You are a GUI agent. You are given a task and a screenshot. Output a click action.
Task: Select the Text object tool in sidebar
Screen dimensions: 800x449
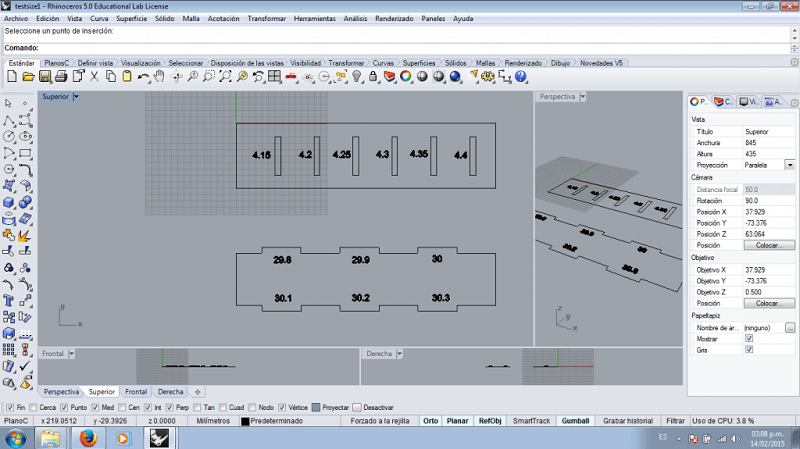pyautogui.click(x=9, y=301)
